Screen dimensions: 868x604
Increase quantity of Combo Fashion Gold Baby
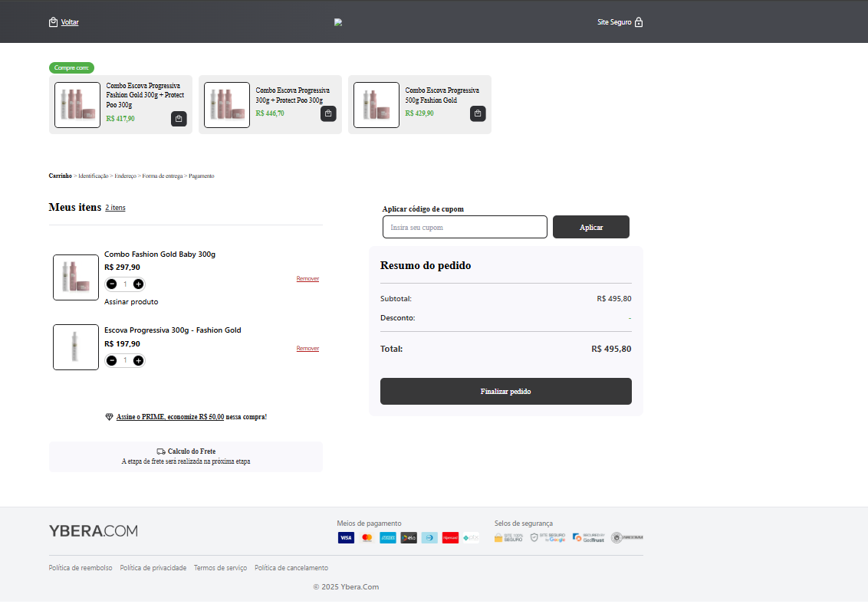coord(138,284)
